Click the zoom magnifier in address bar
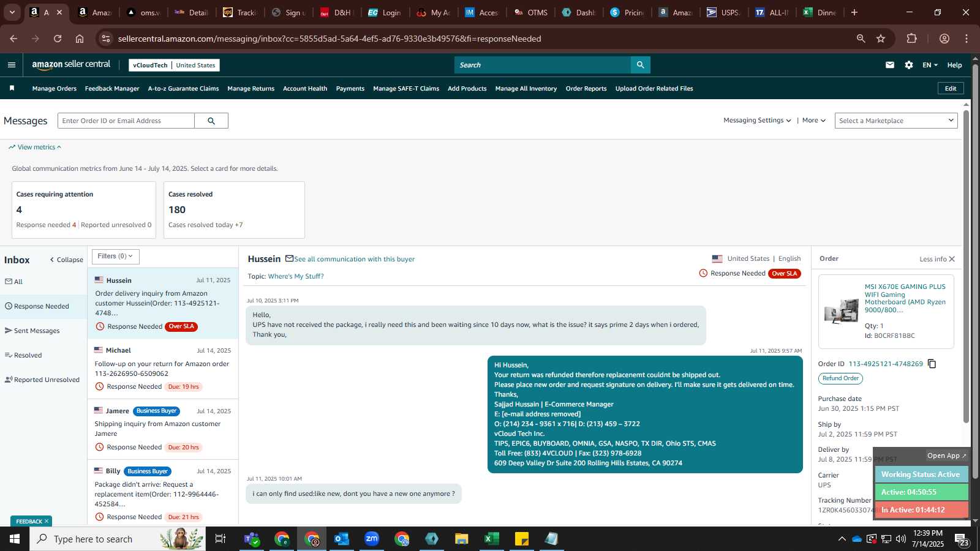This screenshot has width=980, height=551. [x=861, y=39]
